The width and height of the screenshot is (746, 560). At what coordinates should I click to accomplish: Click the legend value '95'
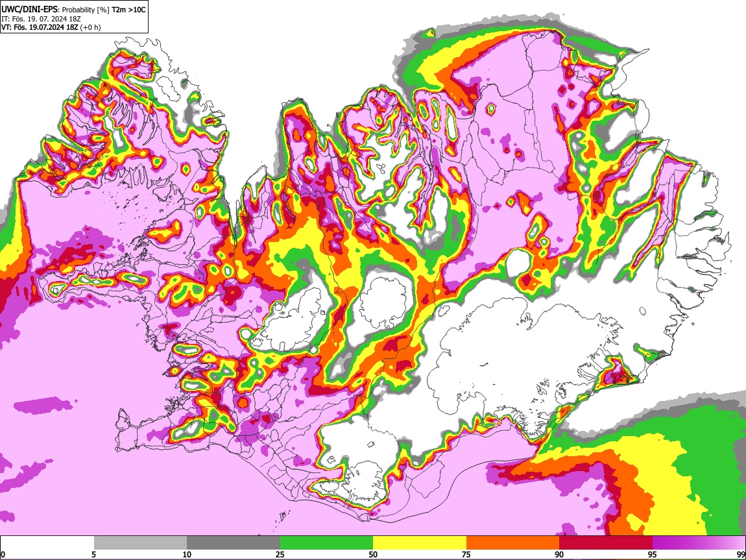point(653,554)
